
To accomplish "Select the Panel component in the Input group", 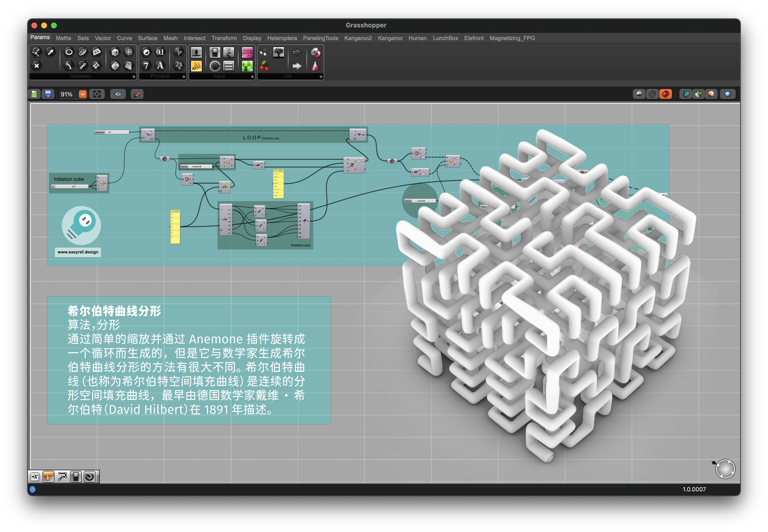I will (196, 66).
